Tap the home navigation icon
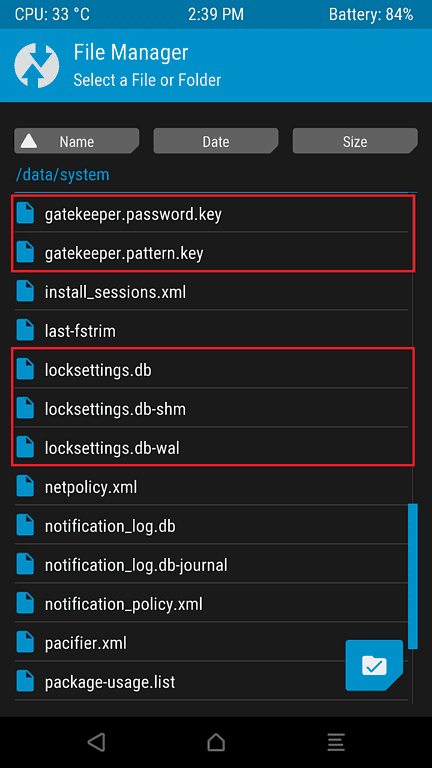432x768 pixels. [x=216, y=742]
